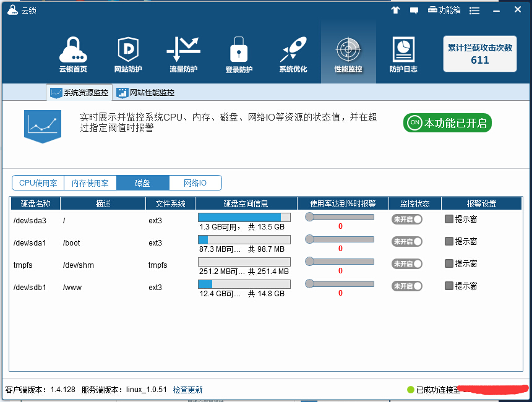Open the title bar main menu list
Viewport: 532px width, 402px height.
coord(474,10)
